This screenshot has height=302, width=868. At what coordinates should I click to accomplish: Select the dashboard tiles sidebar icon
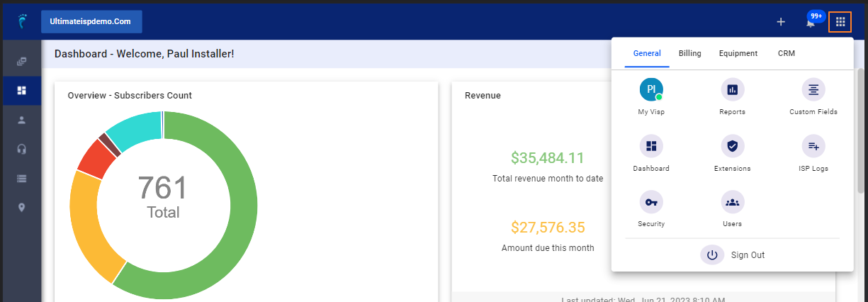coord(22,91)
